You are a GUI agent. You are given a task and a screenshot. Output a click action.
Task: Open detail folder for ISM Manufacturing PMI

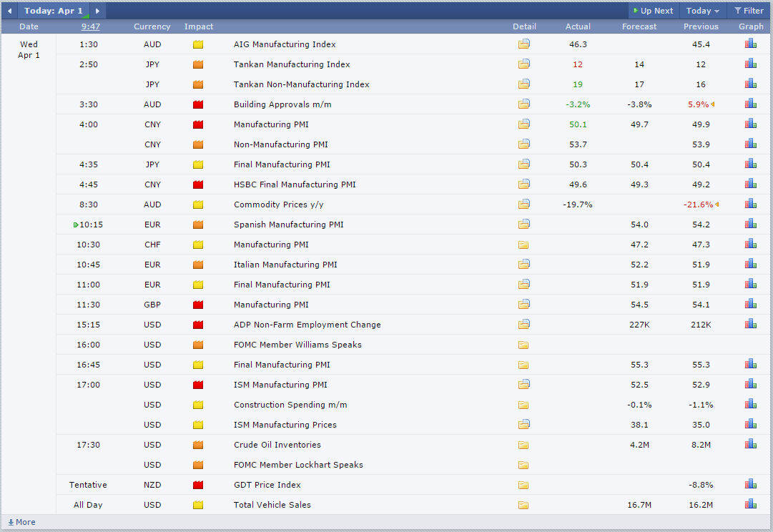point(523,385)
